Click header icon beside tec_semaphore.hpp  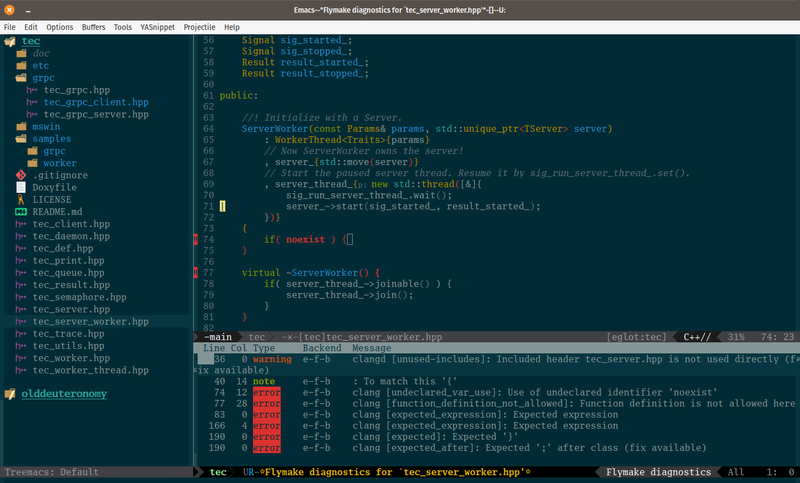(x=21, y=297)
